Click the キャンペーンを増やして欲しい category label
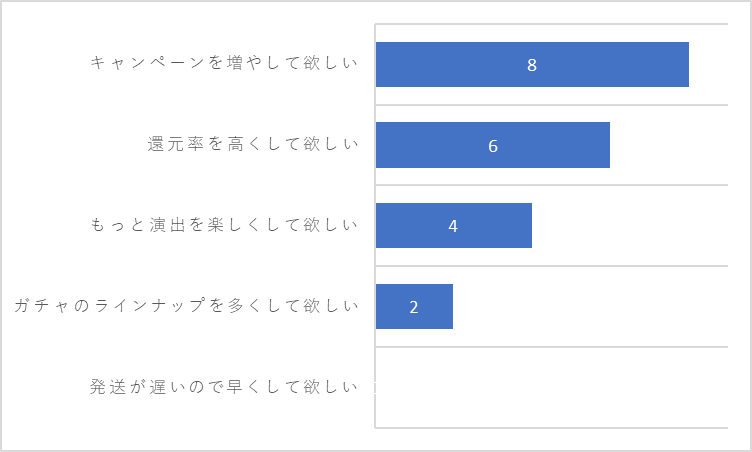This screenshot has width=752, height=452. tap(224, 62)
